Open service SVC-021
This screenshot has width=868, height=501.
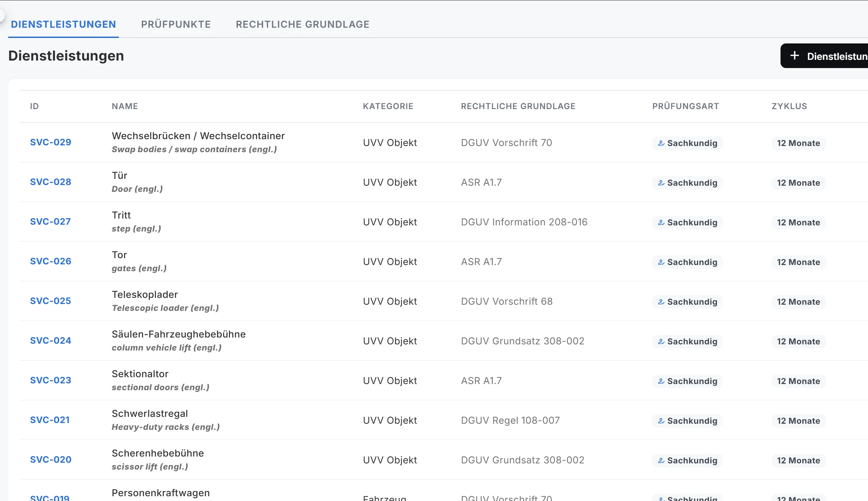click(50, 420)
